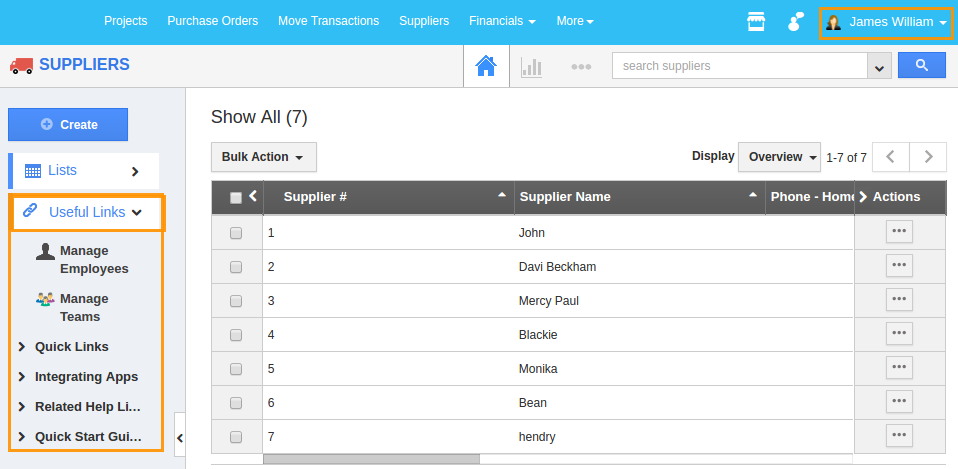Open actions menu for supplier John
Image resolution: width=958 pixels, height=469 pixels.
(x=899, y=231)
